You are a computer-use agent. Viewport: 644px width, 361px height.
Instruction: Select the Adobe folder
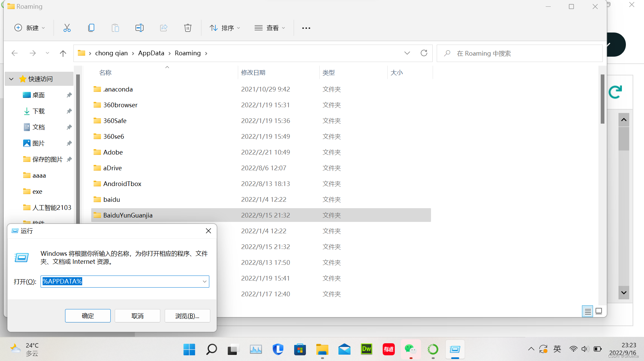coord(261,152)
